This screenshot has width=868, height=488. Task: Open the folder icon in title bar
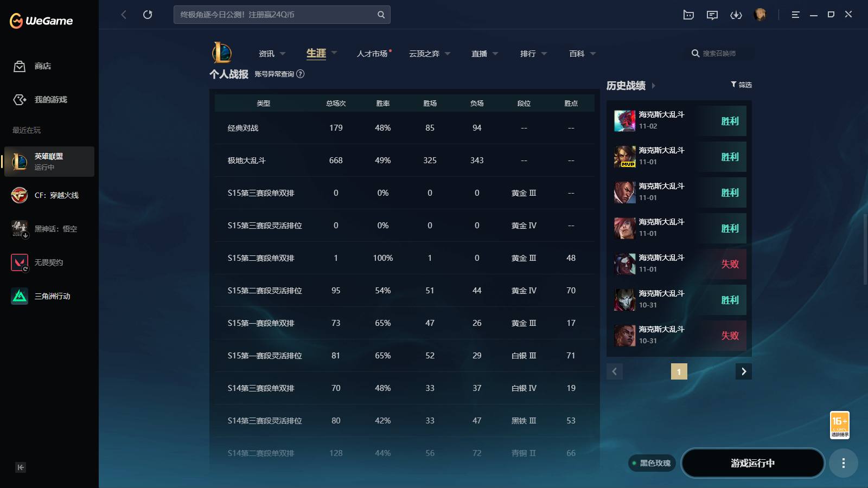point(688,15)
